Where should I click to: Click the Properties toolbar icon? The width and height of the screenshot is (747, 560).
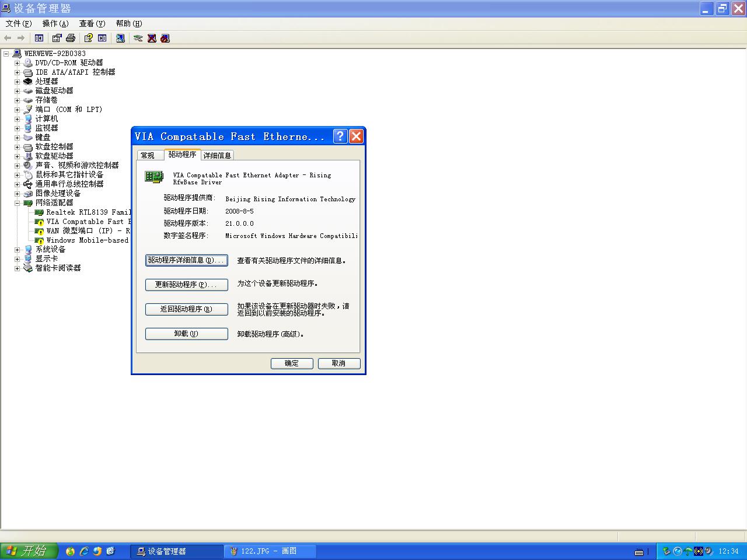click(57, 38)
